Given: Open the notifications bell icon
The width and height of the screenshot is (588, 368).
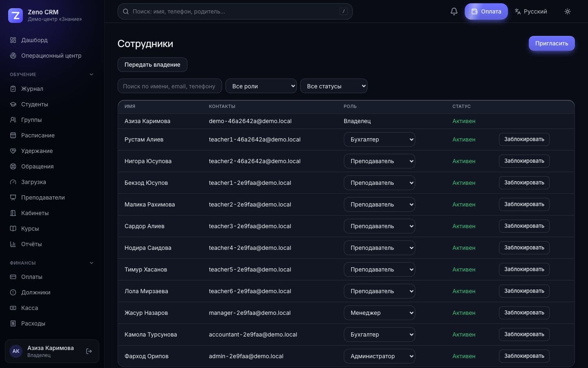Looking at the screenshot, I should pyautogui.click(x=454, y=11).
